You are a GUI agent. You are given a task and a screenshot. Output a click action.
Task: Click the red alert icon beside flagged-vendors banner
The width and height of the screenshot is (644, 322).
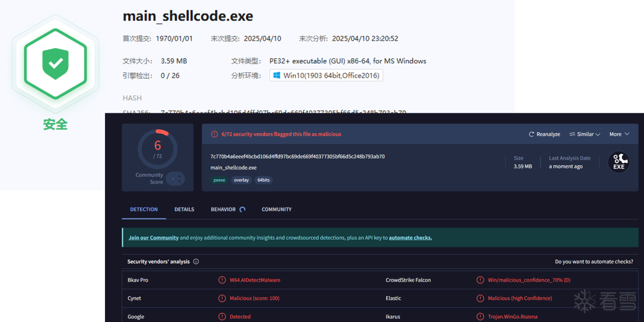point(214,134)
